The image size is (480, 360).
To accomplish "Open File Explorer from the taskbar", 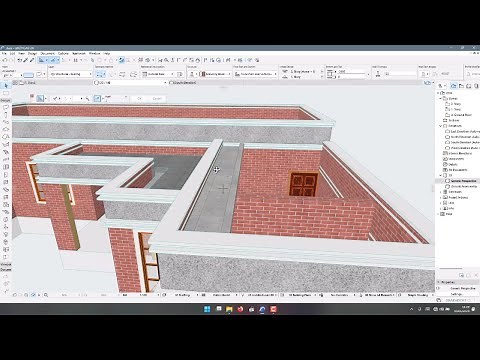I will coord(229,309).
